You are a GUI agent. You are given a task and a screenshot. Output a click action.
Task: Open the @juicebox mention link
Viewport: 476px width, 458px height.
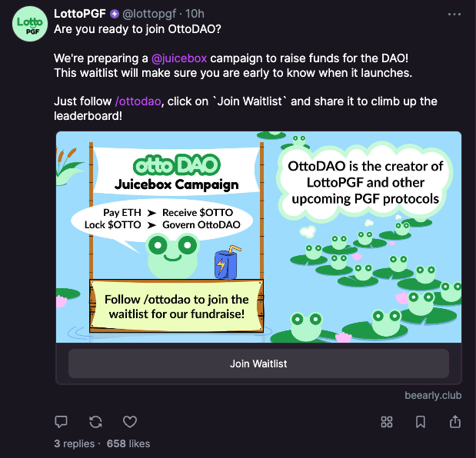coord(179,58)
